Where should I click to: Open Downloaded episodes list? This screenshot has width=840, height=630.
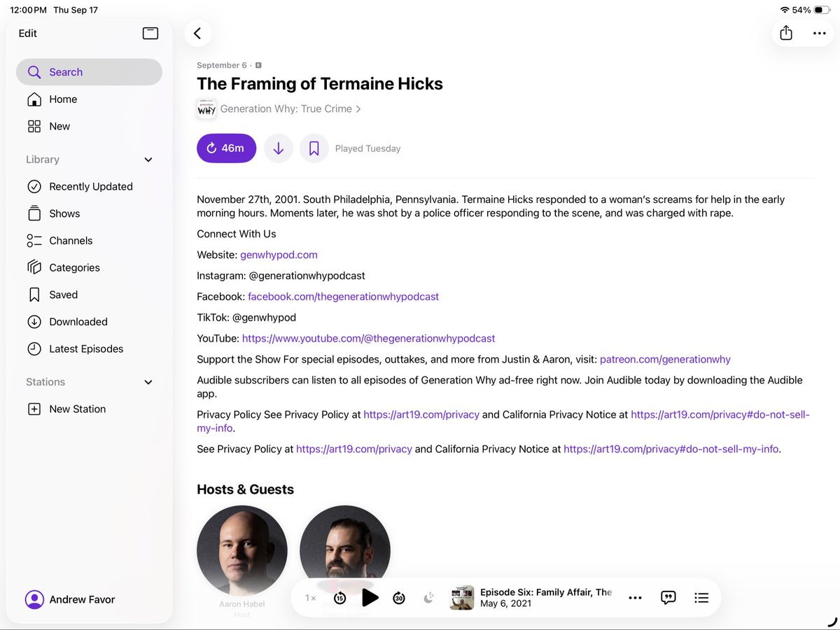point(89,322)
